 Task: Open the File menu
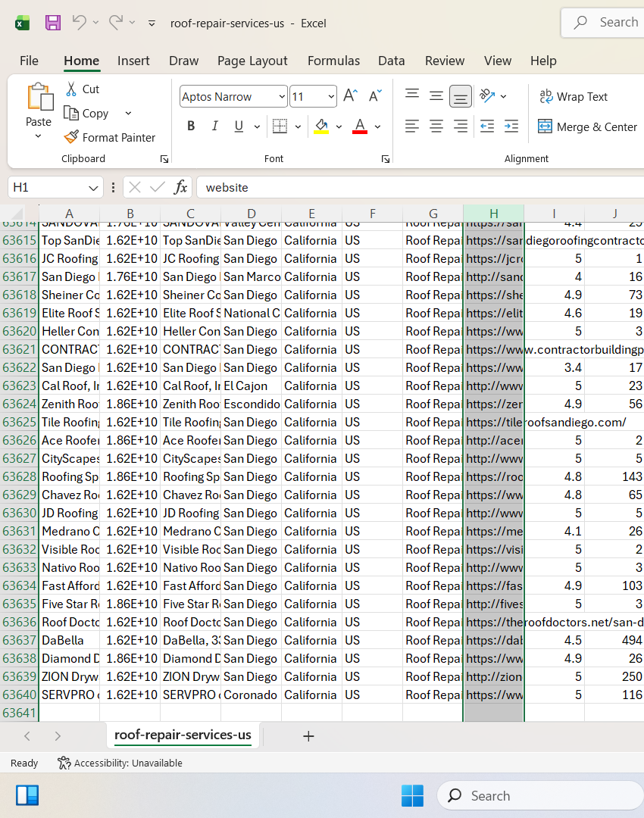point(29,61)
